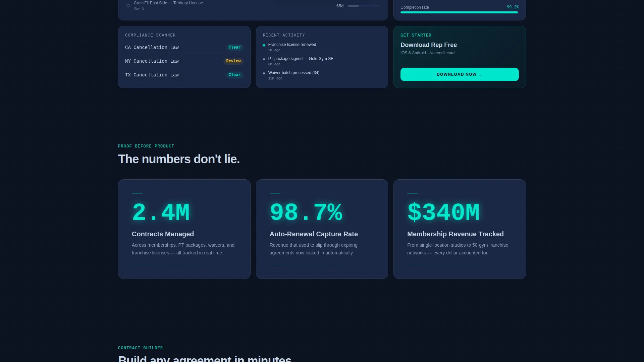Click PT package signed — Gold Gym SF
Viewport: 644px width, 362px height.
click(x=301, y=59)
